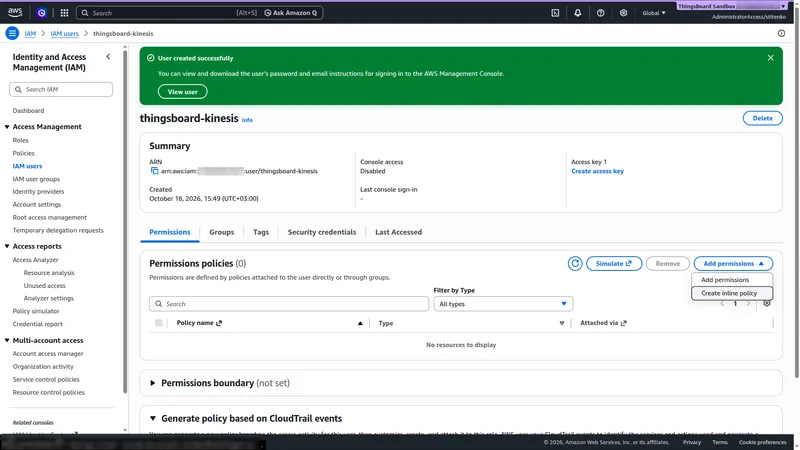The width and height of the screenshot is (800, 450).
Task: Open the Amazon Q icon beside AWS logo
Action: (41, 13)
